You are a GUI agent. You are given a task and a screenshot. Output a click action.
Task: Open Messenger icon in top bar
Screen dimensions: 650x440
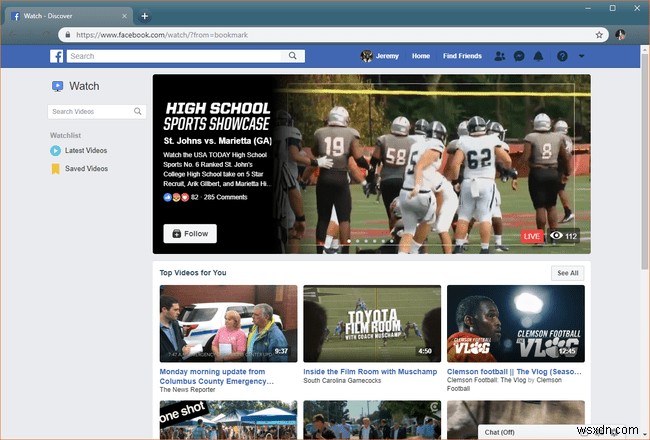click(519, 56)
